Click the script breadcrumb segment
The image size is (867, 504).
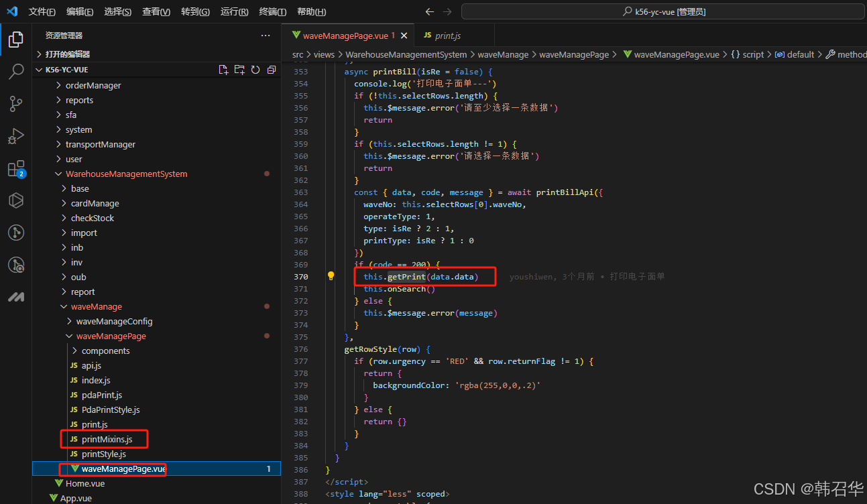point(747,54)
